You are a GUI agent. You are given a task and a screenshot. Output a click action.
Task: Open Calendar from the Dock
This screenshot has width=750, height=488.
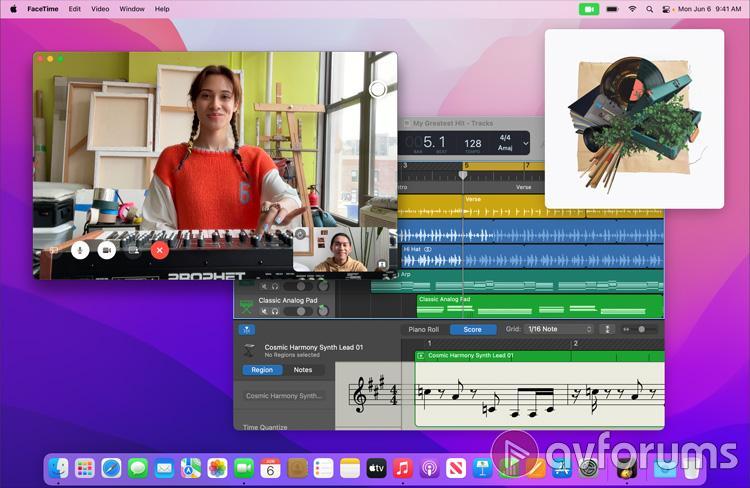[x=270, y=468]
